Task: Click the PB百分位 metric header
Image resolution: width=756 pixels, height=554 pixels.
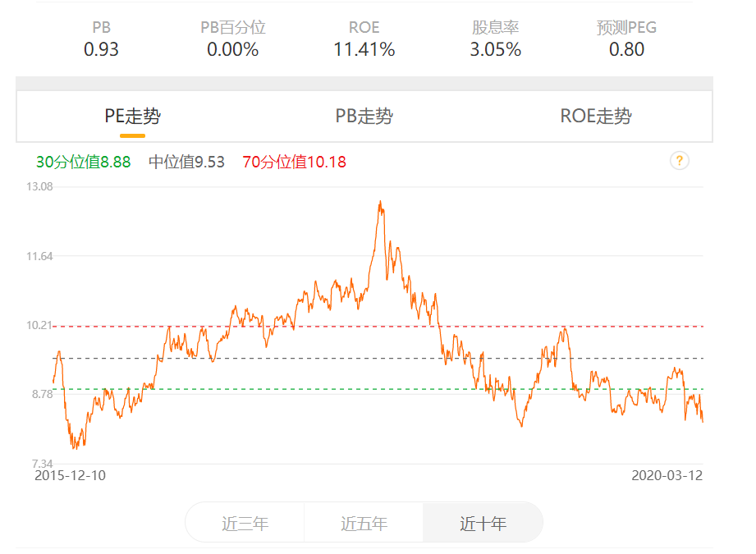Action: (232, 27)
